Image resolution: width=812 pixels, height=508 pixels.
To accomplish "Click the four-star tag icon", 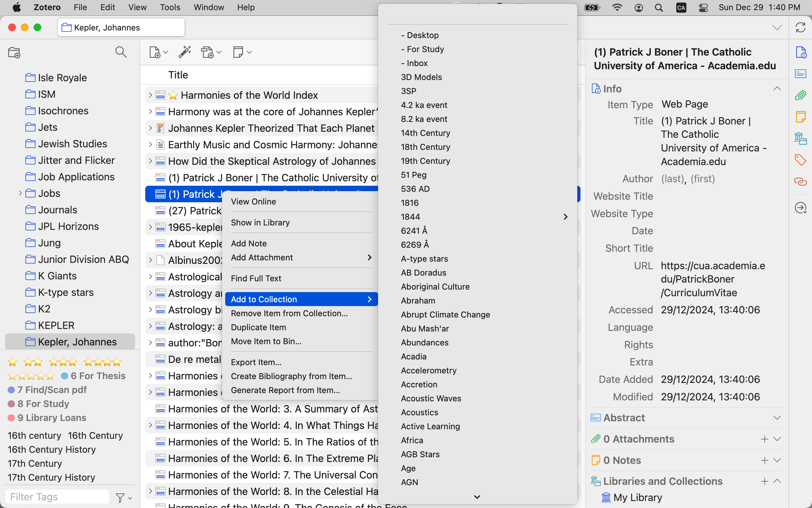I will [x=102, y=362].
